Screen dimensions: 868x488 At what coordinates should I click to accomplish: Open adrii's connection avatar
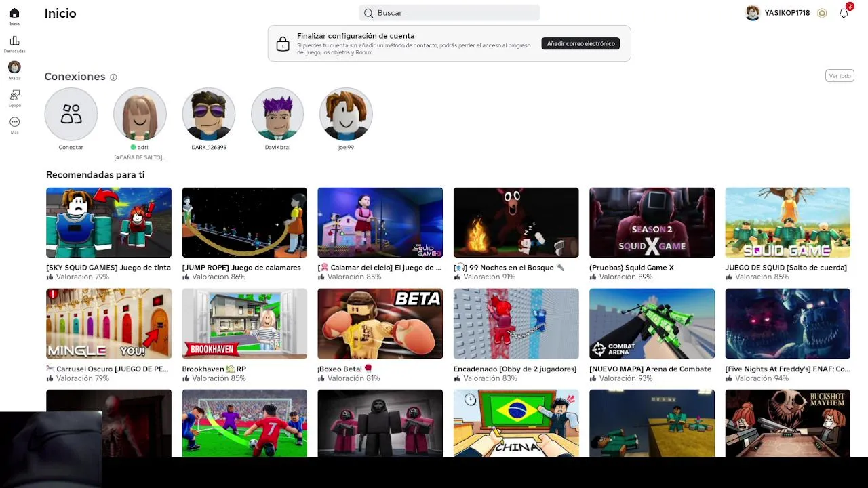140,114
